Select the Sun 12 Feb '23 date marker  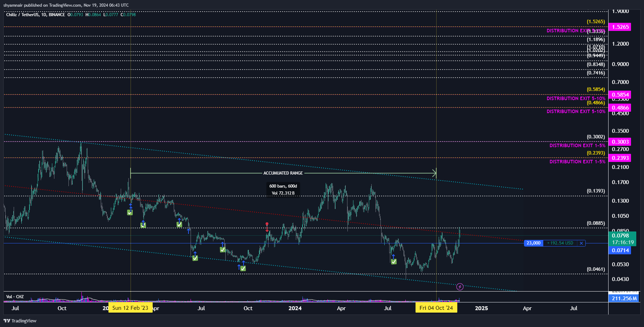[130, 308]
